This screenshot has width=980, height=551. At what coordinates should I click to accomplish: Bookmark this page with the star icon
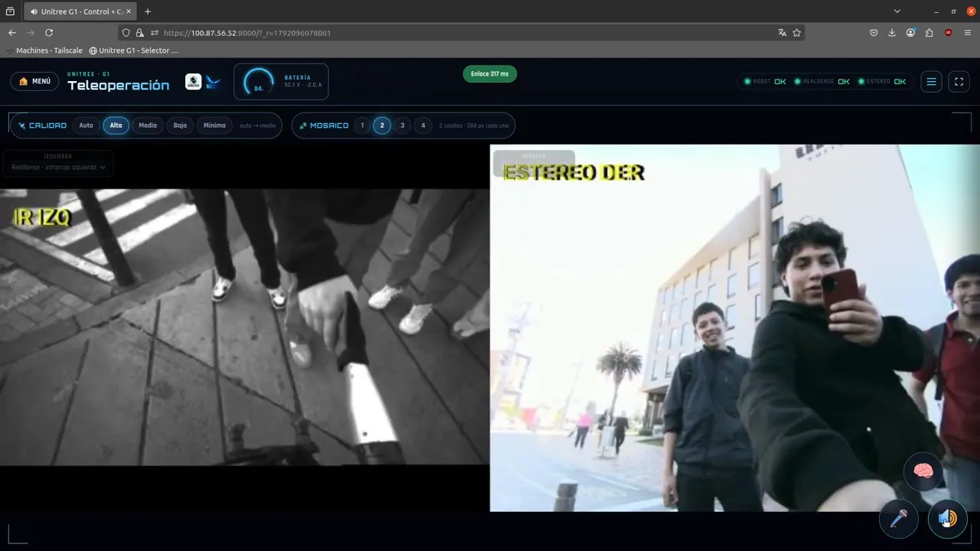[797, 33]
